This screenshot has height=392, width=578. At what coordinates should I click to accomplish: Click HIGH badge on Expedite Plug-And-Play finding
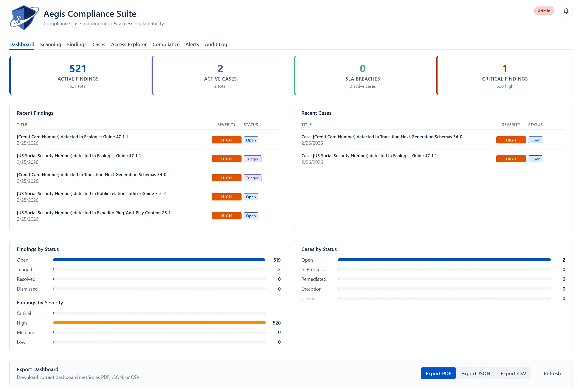point(226,215)
